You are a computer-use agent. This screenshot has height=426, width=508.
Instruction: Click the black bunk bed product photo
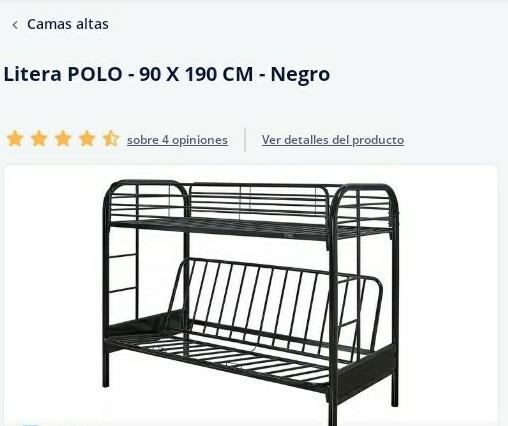tap(251, 295)
